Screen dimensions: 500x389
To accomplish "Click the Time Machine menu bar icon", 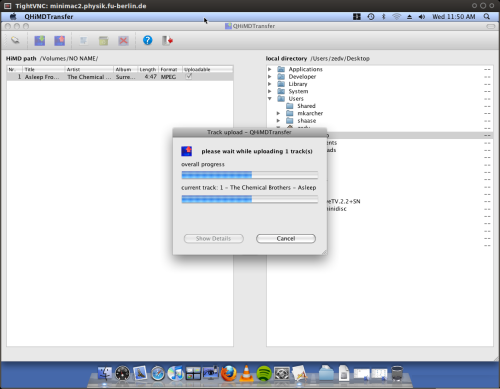I will [x=371, y=16].
